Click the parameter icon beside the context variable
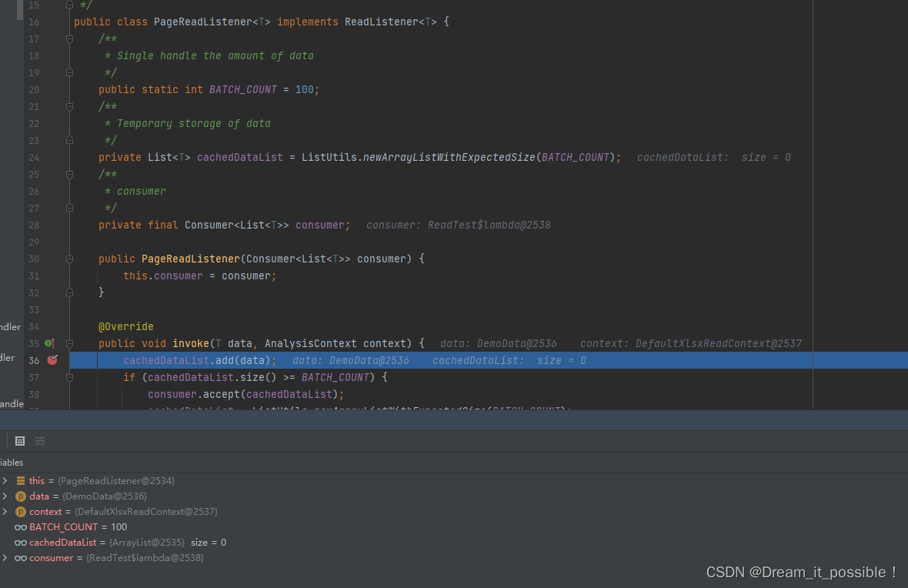This screenshot has height=588, width=908. (21, 511)
